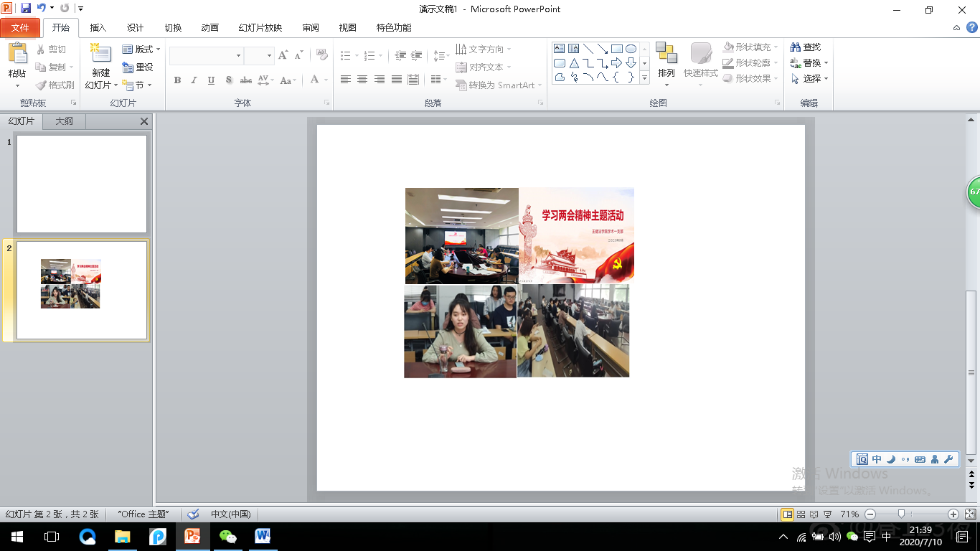Viewport: 980px width, 551px height.
Task: Click the Replace (替换) button
Action: click(810, 63)
